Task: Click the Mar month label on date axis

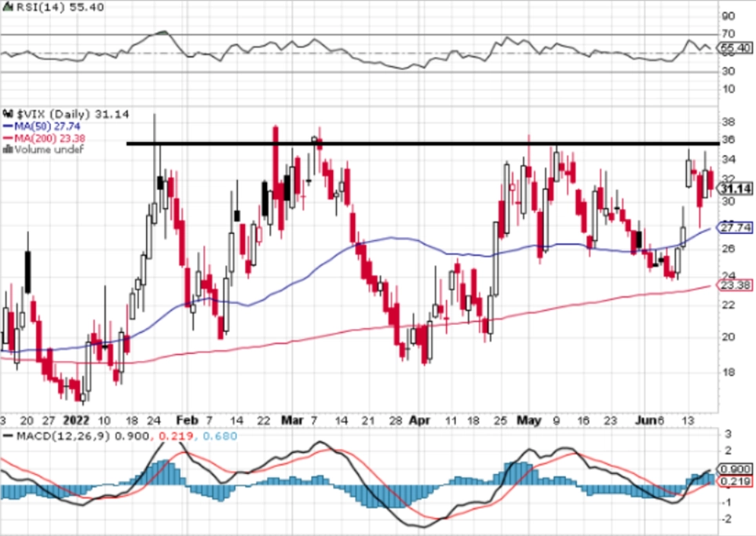Action: click(292, 421)
